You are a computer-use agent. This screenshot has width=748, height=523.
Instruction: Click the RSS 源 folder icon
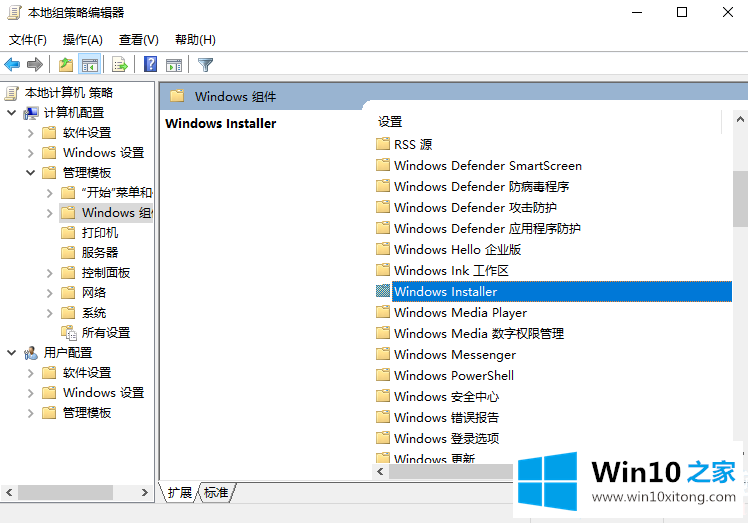(x=383, y=144)
